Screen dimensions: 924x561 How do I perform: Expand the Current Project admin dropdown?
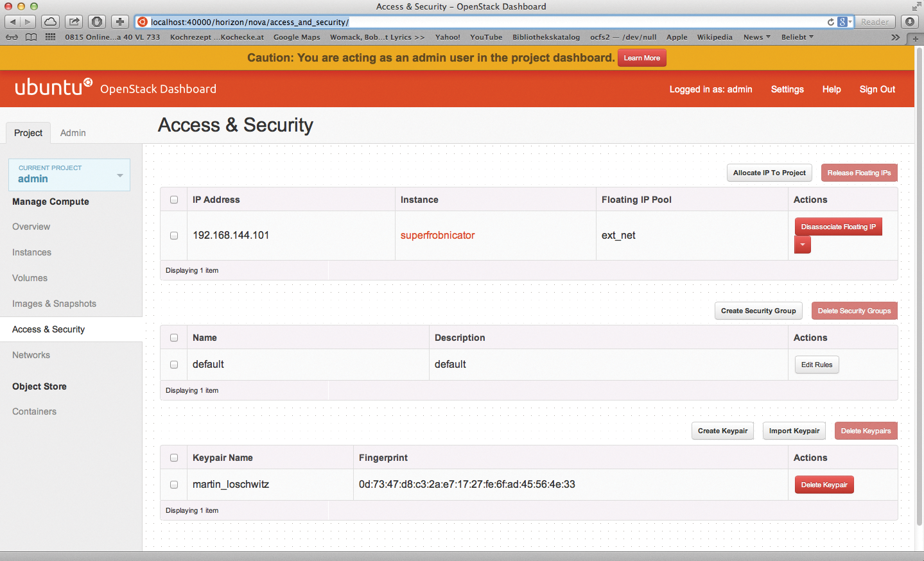click(69, 175)
